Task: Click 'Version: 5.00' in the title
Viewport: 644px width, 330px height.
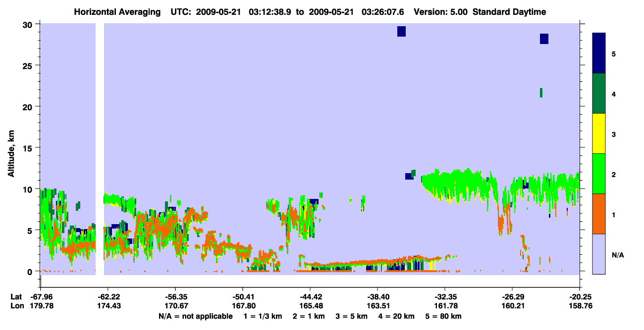Action: [x=440, y=12]
